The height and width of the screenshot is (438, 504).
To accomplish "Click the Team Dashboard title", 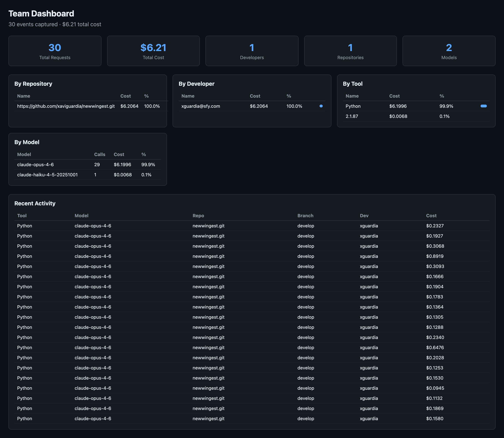I will coord(41,13).
